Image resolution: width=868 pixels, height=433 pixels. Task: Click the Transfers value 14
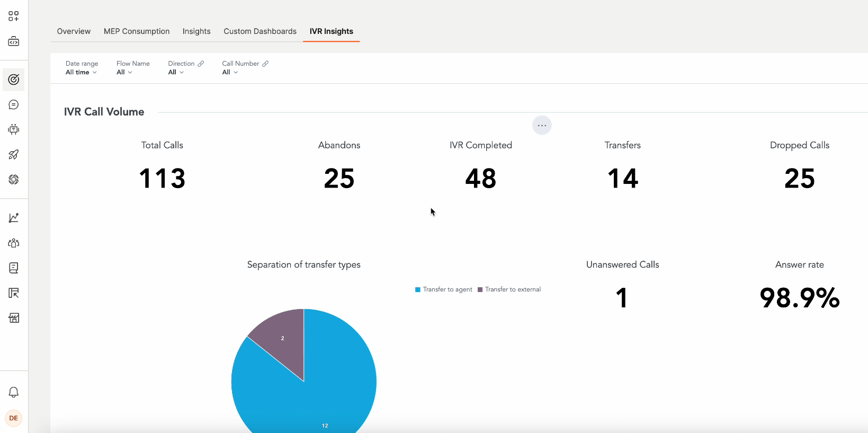coord(623,178)
